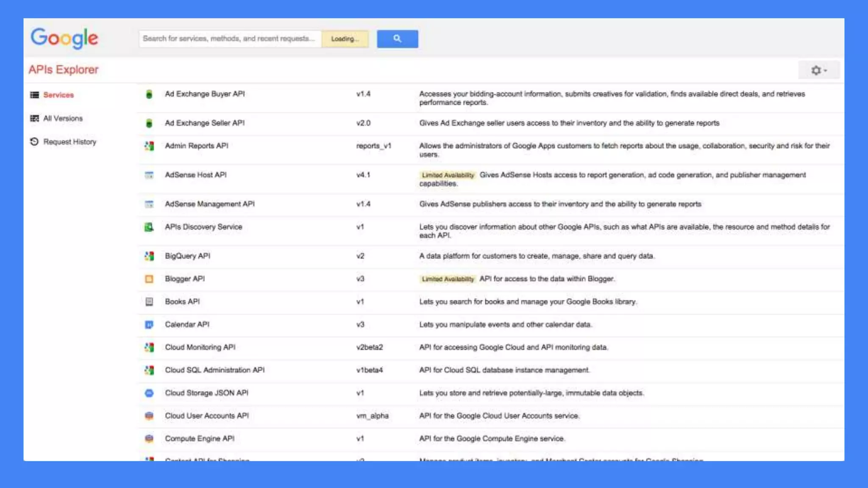Open the Cloud SQL Administration API link

pyautogui.click(x=214, y=370)
